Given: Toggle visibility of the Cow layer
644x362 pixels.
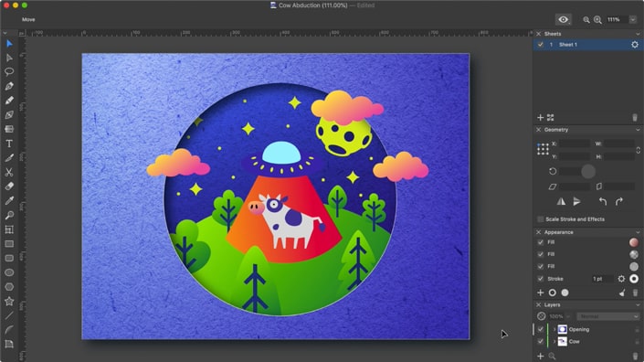Looking at the screenshot, I should [541, 342].
